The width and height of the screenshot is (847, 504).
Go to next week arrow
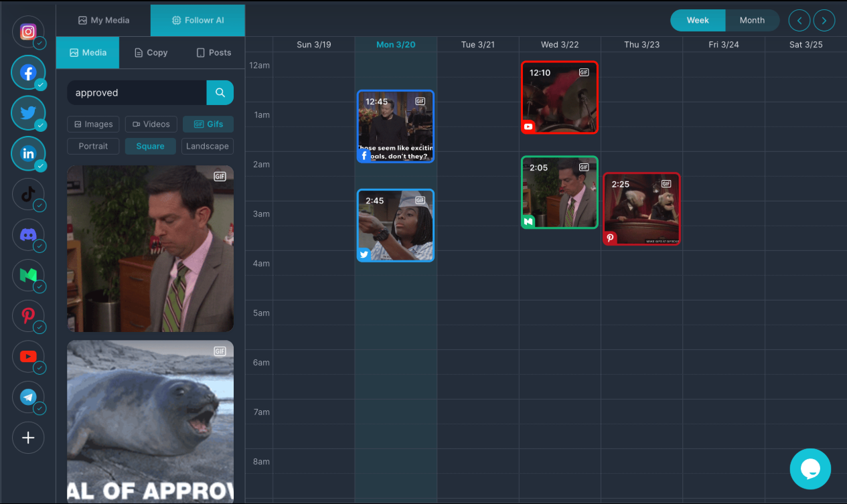click(824, 20)
